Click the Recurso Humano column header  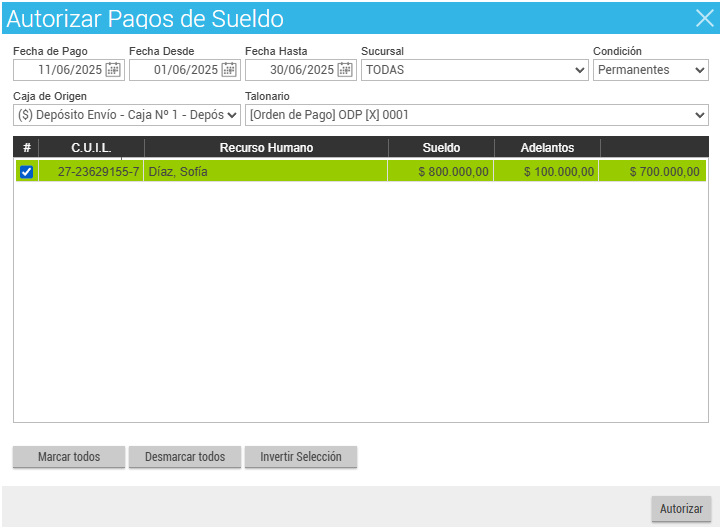pos(266,148)
